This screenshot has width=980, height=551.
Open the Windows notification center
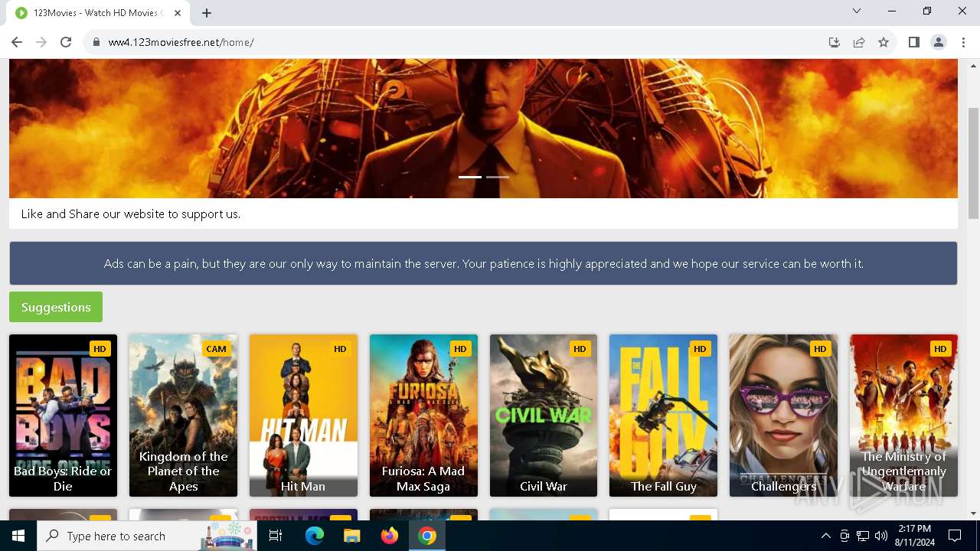[955, 536]
